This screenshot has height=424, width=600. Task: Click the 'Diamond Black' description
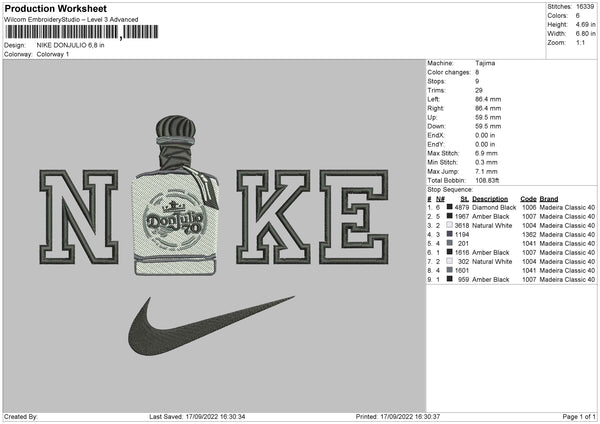494,207
